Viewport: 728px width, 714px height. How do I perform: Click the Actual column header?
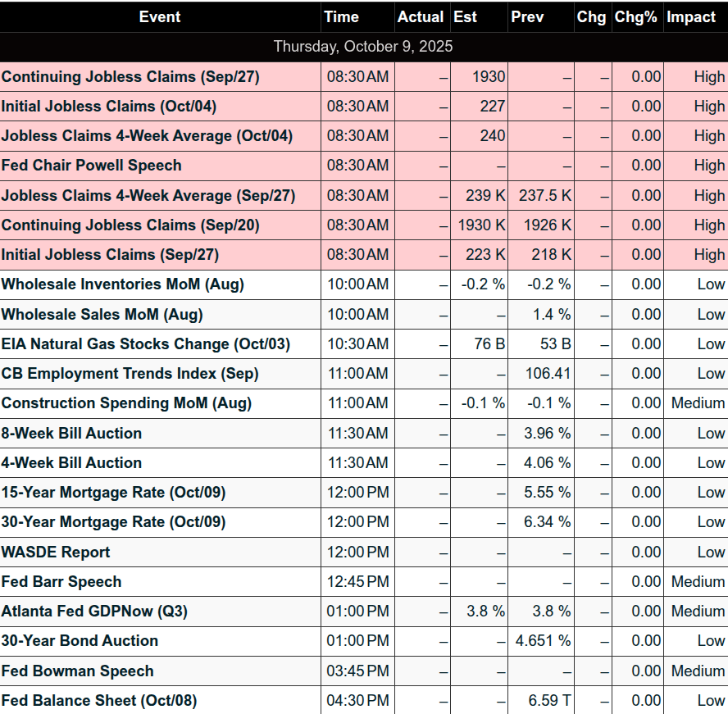pos(421,17)
